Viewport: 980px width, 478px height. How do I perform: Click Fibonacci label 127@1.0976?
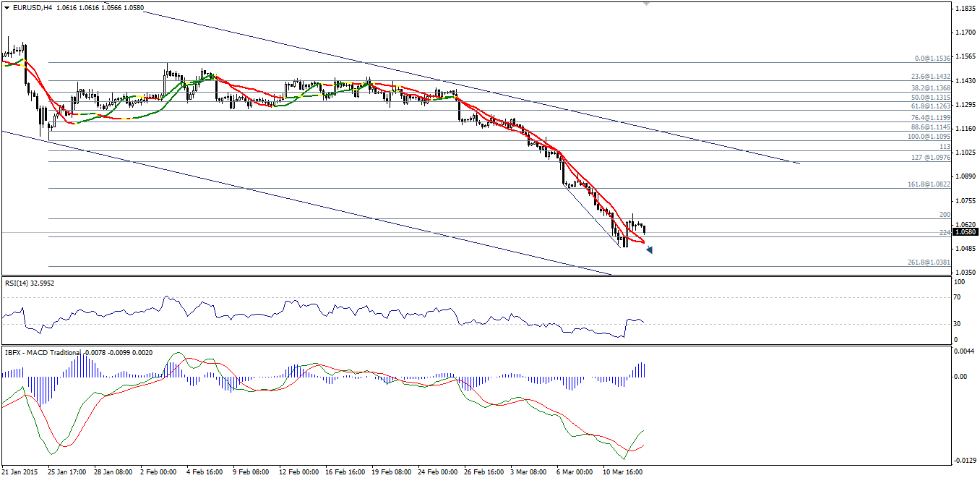click(932, 158)
